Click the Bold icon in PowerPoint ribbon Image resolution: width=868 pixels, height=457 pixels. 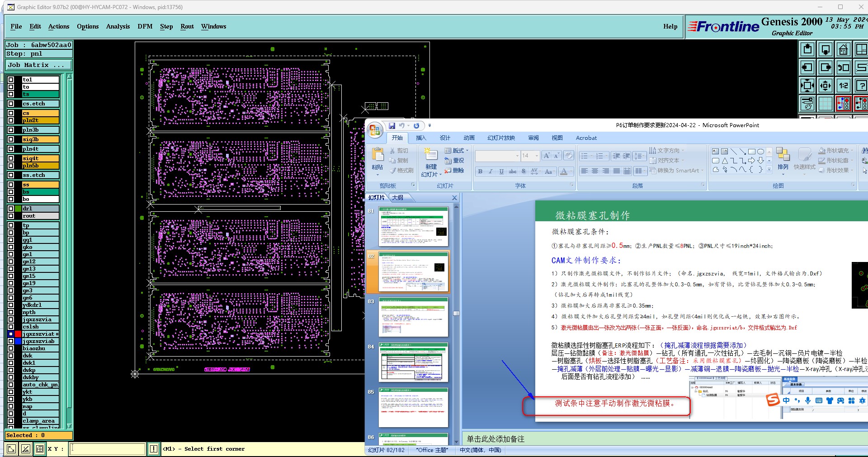coord(480,171)
